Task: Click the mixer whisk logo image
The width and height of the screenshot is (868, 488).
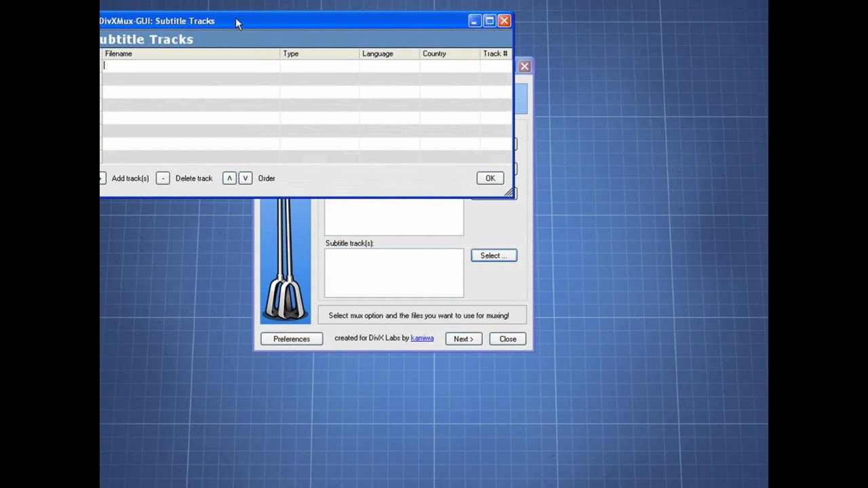Action: (285, 261)
